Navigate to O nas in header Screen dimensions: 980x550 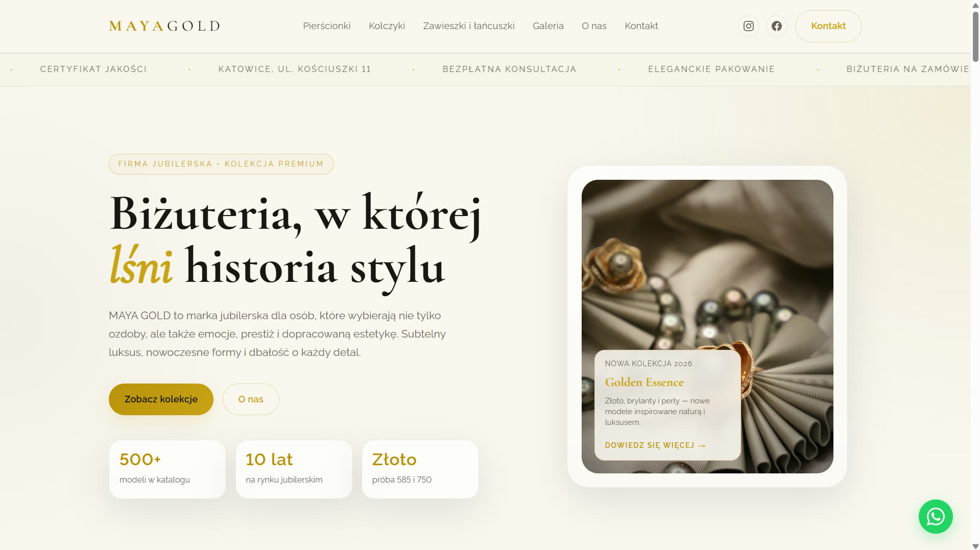point(594,26)
